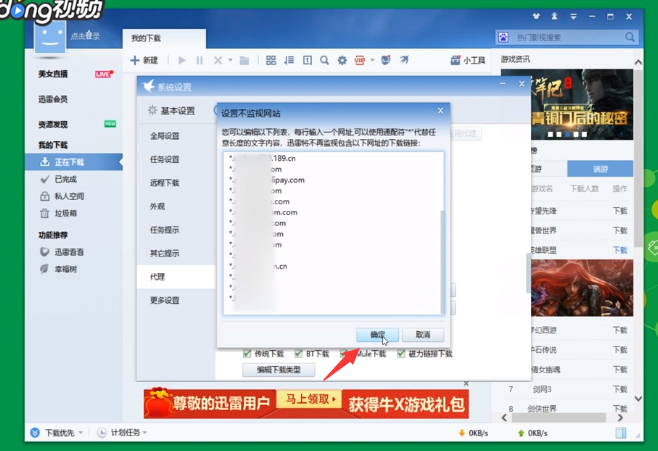Image resolution: width=658 pixels, height=451 pixels.
Task: Pause tasks using the pause icon
Action: tap(199, 60)
